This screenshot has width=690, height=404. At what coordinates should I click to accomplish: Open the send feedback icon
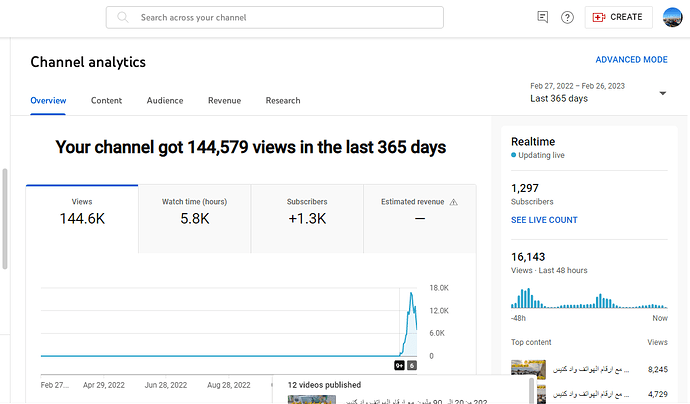pyautogui.click(x=543, y=17)
